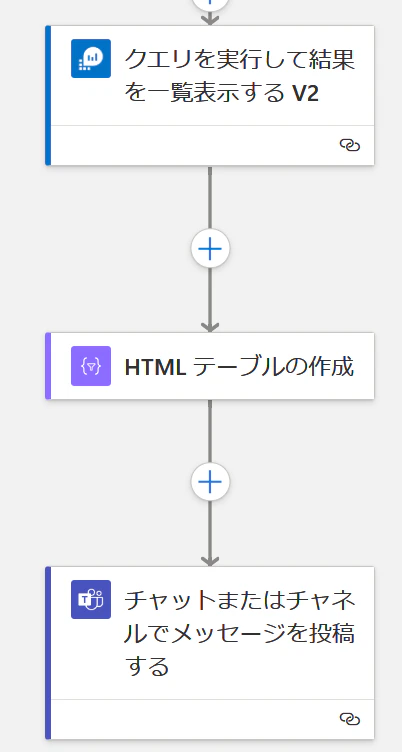Viewport: 402px width, 752px height.
Task: Add a step below HTML テーブルの作成
Action: 210,482
